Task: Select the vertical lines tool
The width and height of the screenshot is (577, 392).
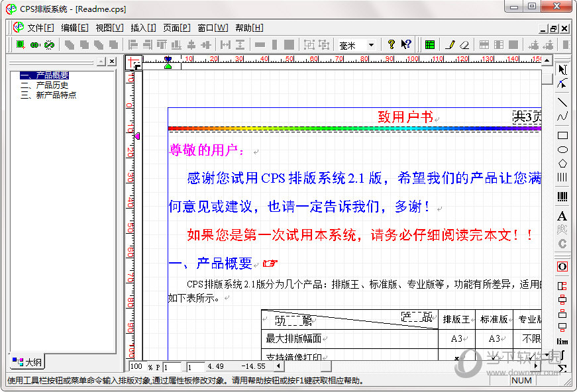Action: pyautogui.click(x=562, y=177)
